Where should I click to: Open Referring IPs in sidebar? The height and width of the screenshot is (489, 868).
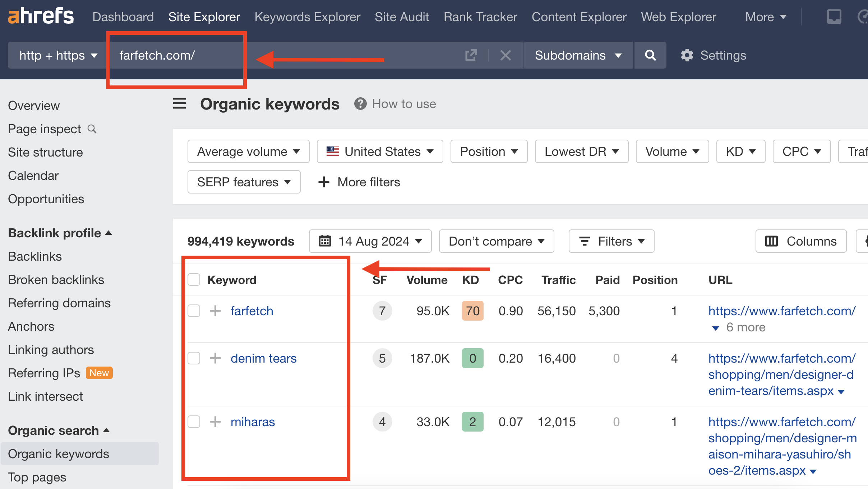[44, 373]
